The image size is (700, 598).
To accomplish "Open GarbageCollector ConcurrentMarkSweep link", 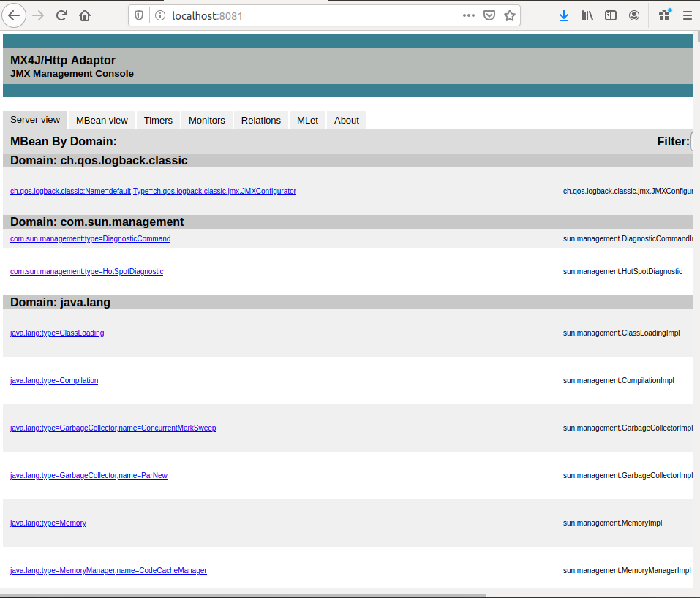I will tap(113, 428).
